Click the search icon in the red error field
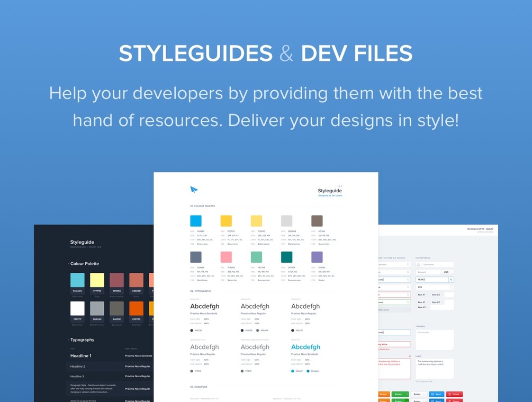 408,294
